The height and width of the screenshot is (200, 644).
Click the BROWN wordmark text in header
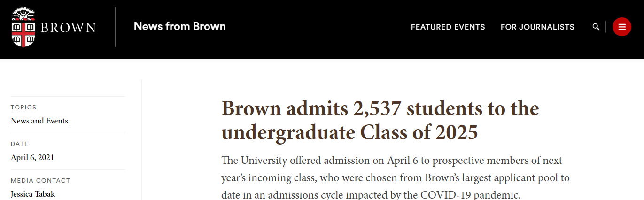click(68, 28)
